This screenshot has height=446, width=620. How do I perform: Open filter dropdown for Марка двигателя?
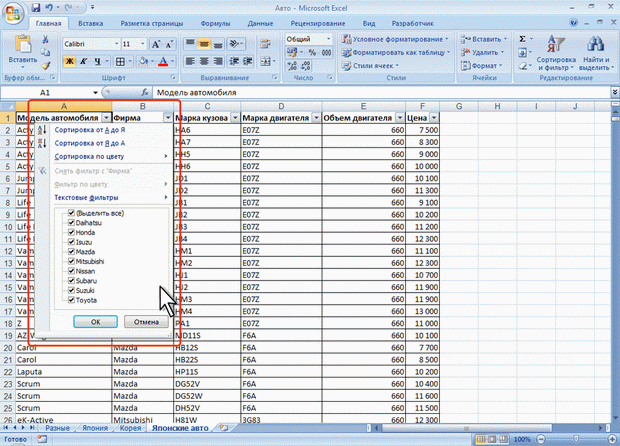(316, 118)
